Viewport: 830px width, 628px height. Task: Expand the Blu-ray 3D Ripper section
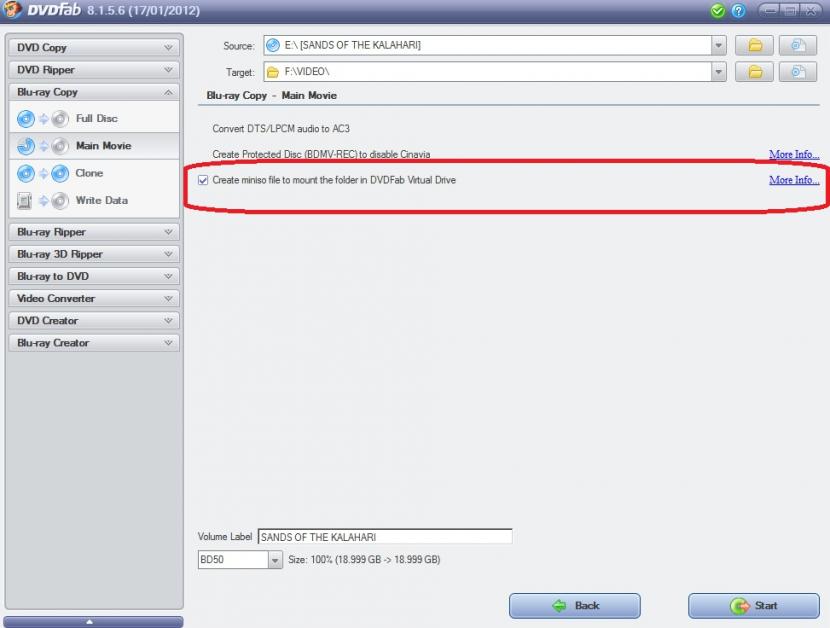(94, 254)
